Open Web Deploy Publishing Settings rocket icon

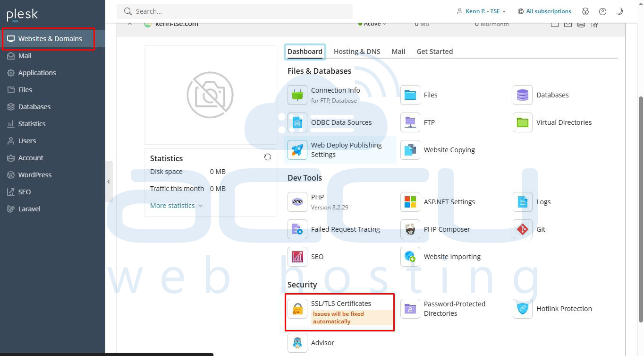(x=297, y=150)
